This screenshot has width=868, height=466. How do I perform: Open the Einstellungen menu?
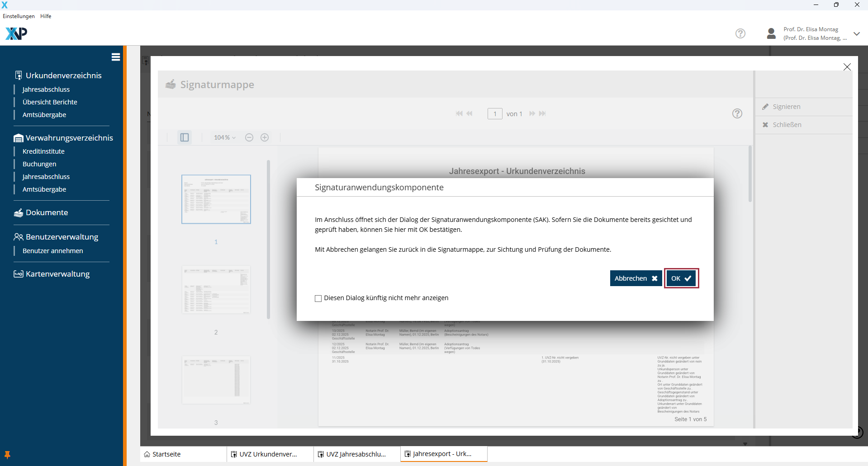[x=19, y=16]
